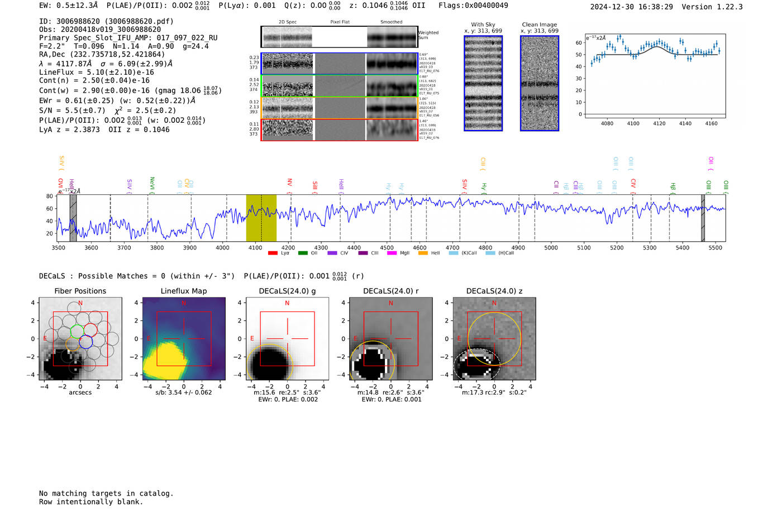The image size is (782, 532).
Task: Click the Lyα red legend swatch
Action: tap(273, 253)
